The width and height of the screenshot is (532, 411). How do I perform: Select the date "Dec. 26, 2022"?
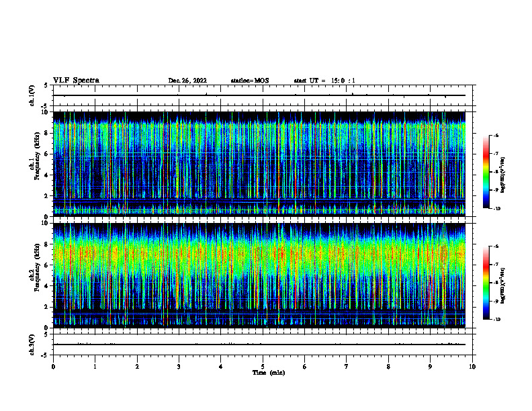(187, 81)
